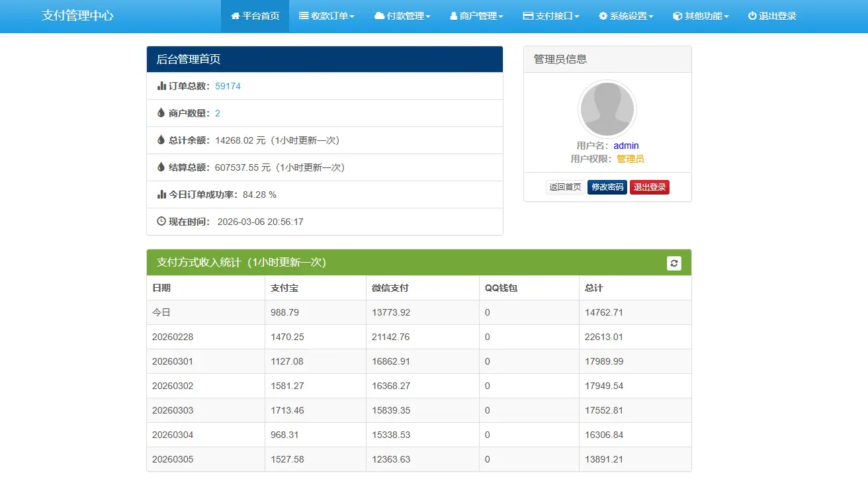Click the power icon beside 退出登录

752,17
